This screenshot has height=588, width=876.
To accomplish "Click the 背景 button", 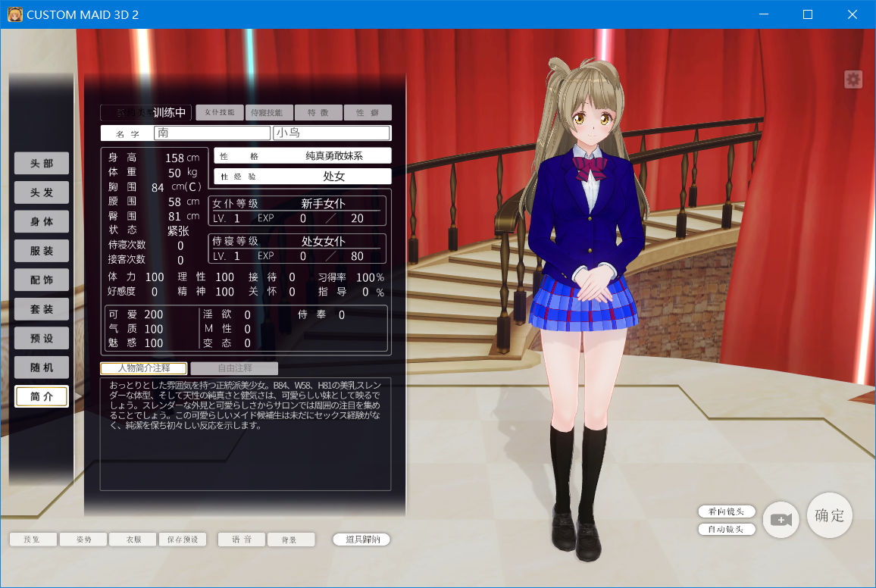I will point(291,540).
